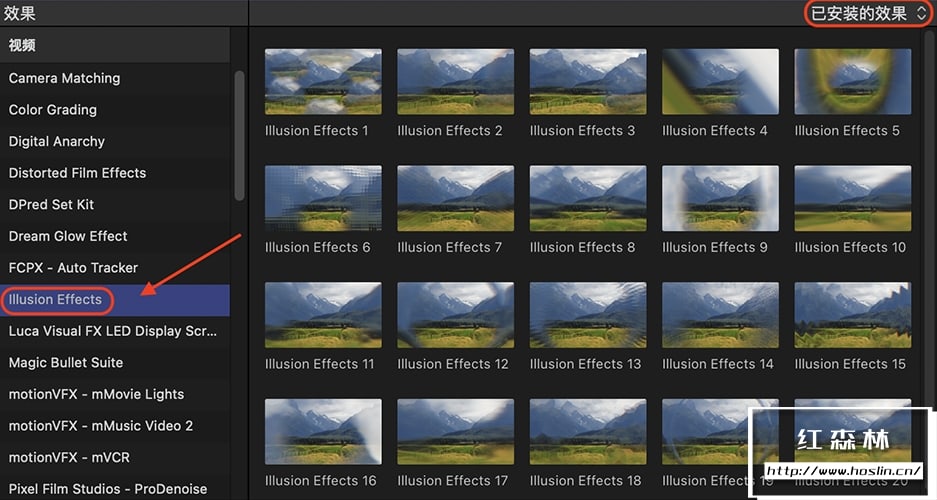Select the Dream Glow Effect category
Screen dimensions: 937x500
pyautogui.click(x=115, y=236)
